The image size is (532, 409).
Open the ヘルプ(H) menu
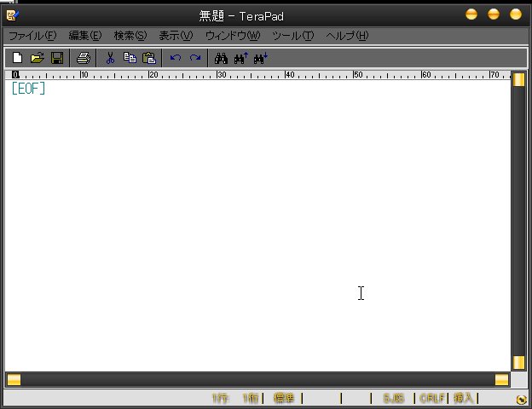pos(347,36)
